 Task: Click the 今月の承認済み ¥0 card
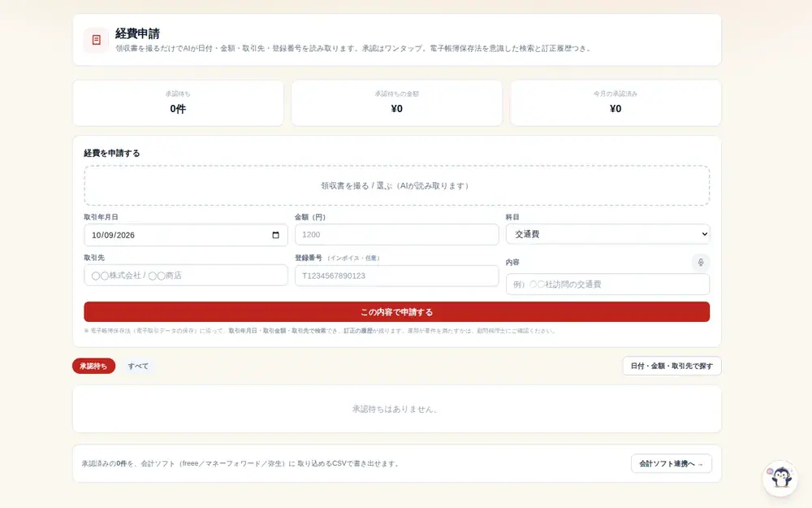coord(615,102)
